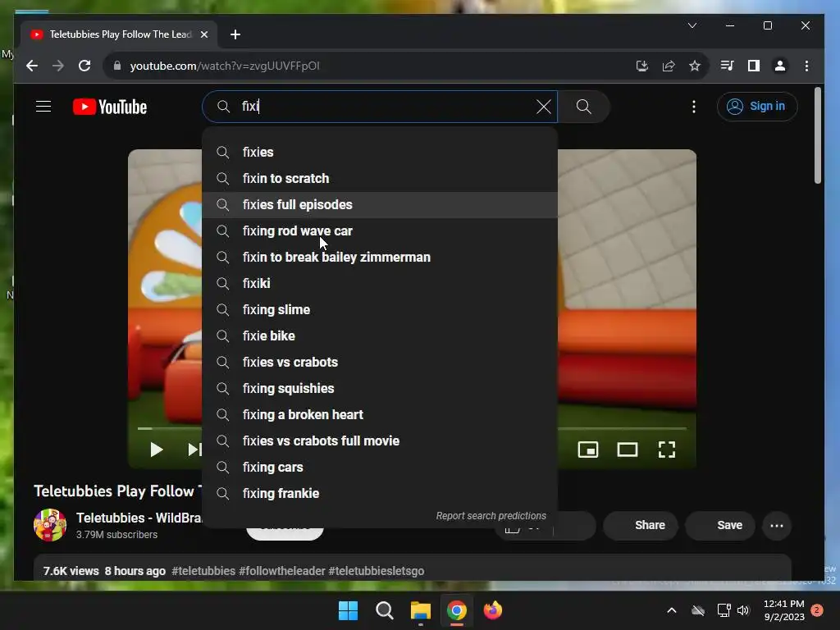Share this page from address bar
This screenshot has width=840, height=630.
pyautogui.click(x=668, y=66)
